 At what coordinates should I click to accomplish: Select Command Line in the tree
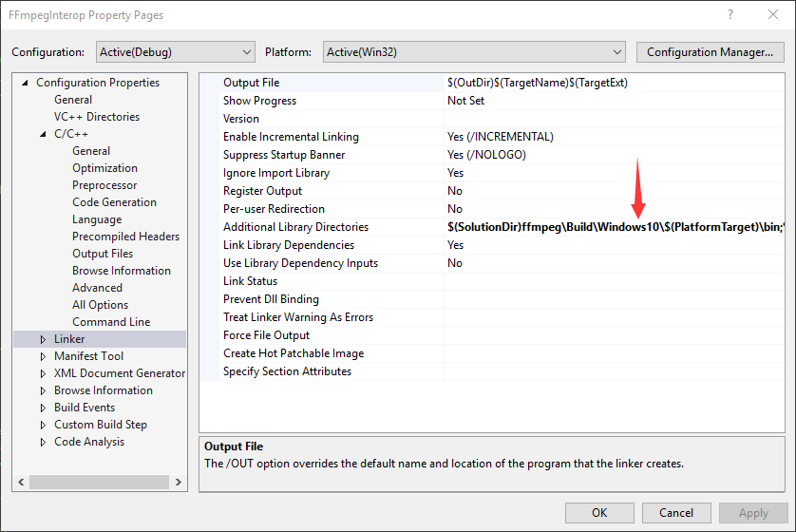pyautogui.click(x=111, y=322)
